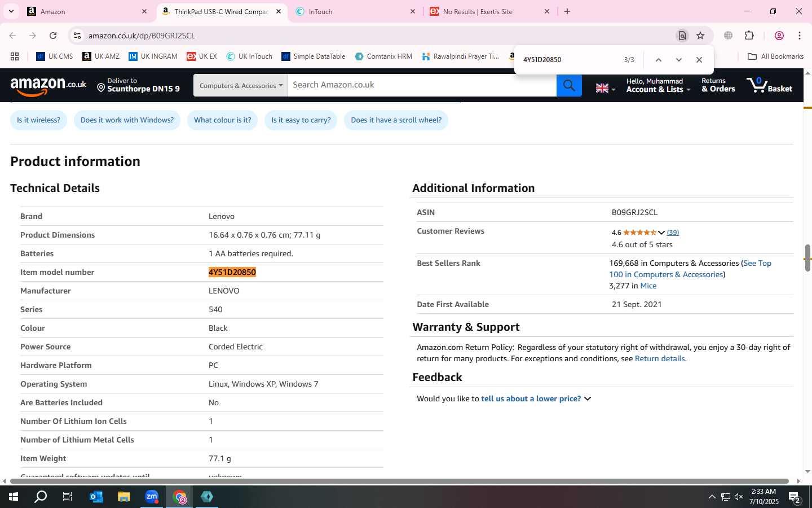This screenshot has height=508, width=812.
Task: Open the Rawalpindi Prayer Ti... bookmark
Action: (461, 56)
